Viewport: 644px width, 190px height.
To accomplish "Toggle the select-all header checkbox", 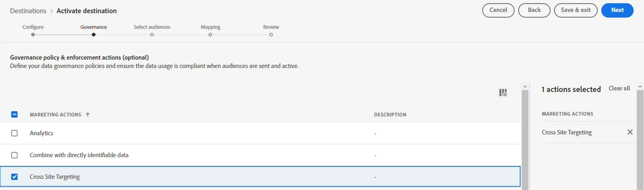I will coord(14,114).
